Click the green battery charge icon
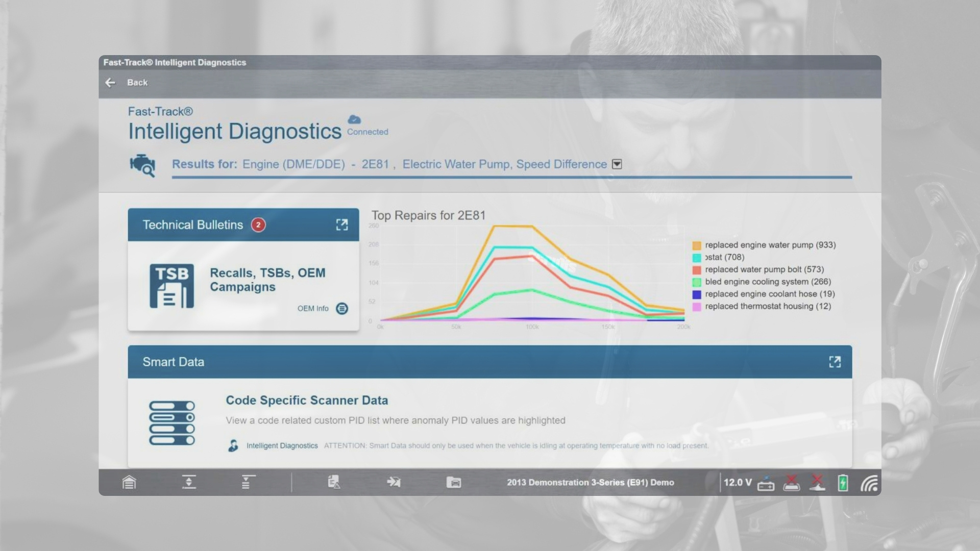 (843, 483)
